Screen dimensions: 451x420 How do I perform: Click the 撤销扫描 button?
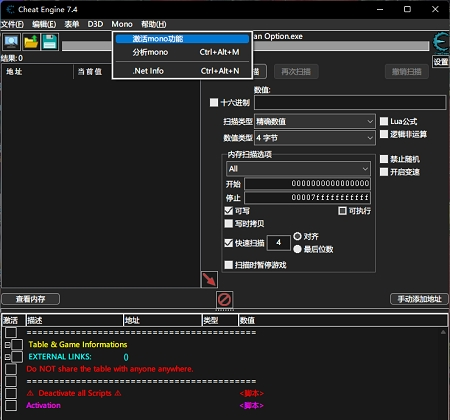(x=407, y=72)
